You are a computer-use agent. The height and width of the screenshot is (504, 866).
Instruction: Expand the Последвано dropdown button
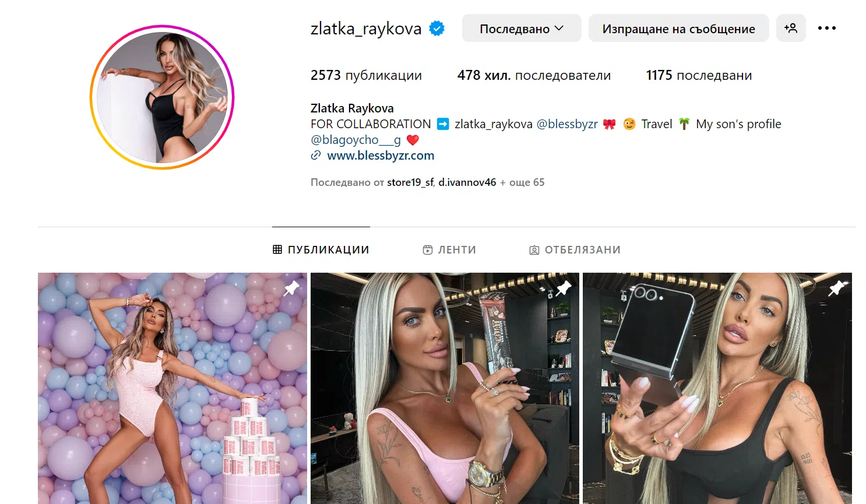(522, 28)
